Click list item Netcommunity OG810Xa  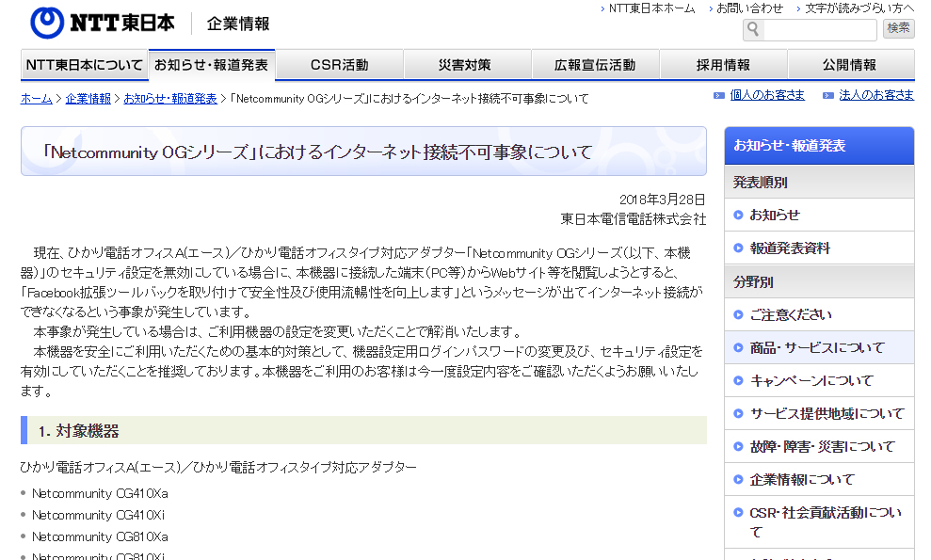click(100, 536)
